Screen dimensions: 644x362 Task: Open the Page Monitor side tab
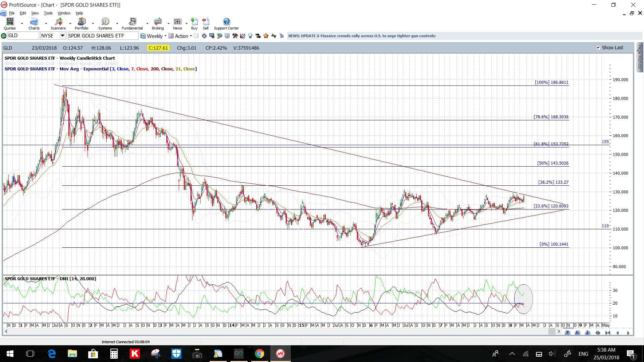(639, 57)
